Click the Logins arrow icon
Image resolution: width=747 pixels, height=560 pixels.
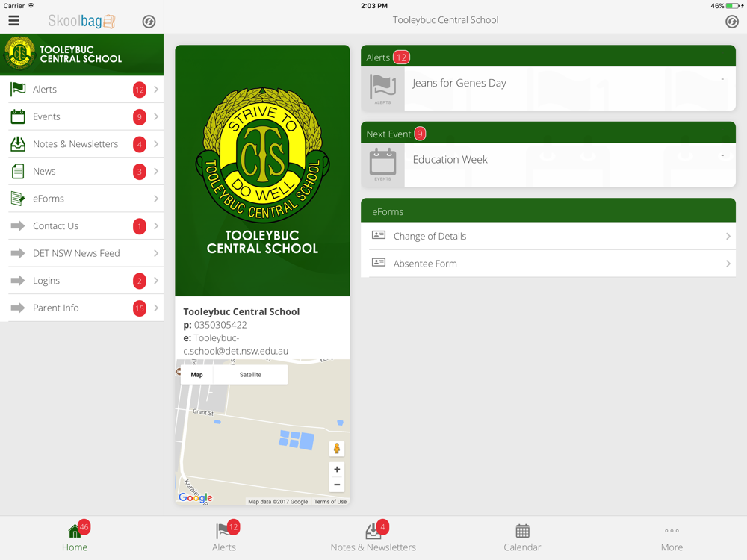18,281
